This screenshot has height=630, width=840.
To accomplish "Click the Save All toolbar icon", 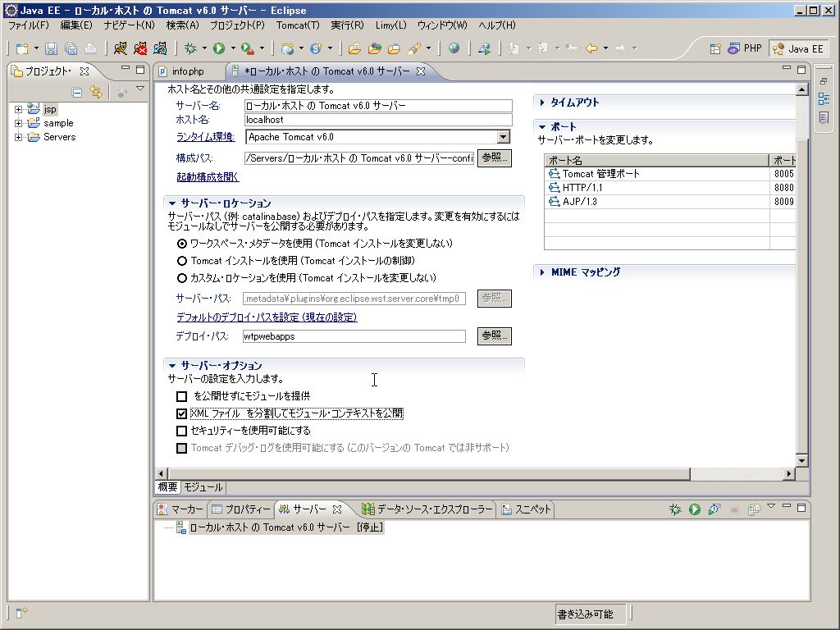I will pos(71,48).
